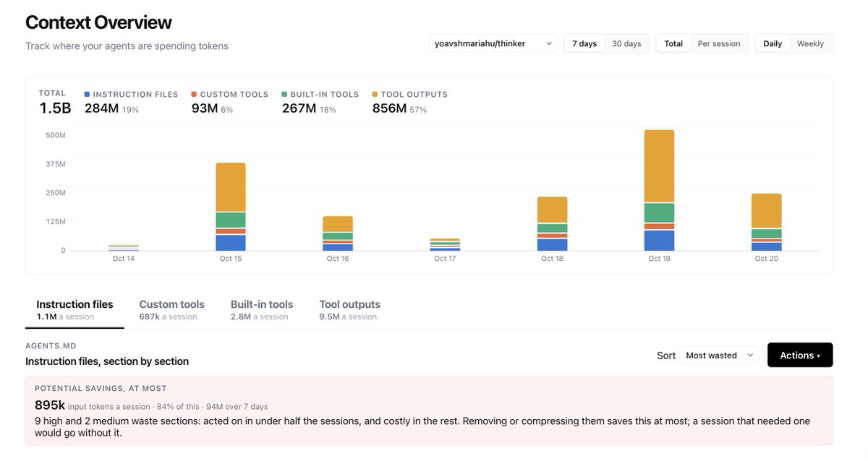Click the "284M" instruction files value
The width and height of the screenshot is (868, 461).
click(101, 108)
